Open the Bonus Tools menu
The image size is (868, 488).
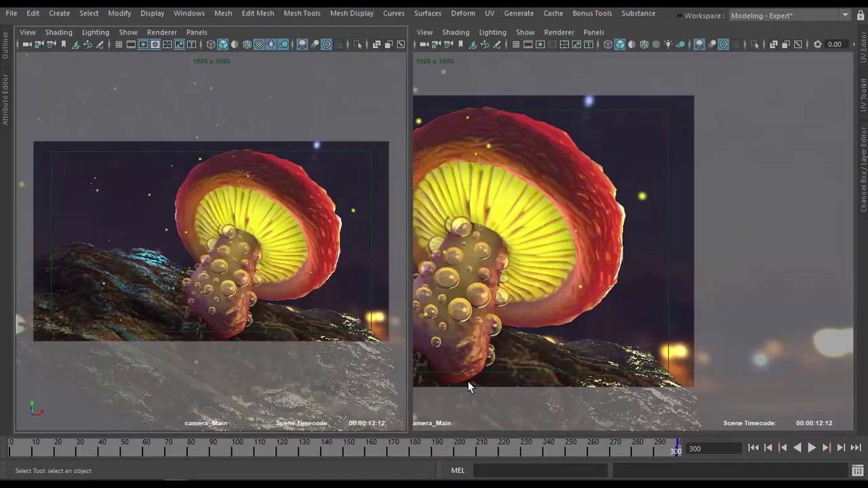tap(592, 13)
